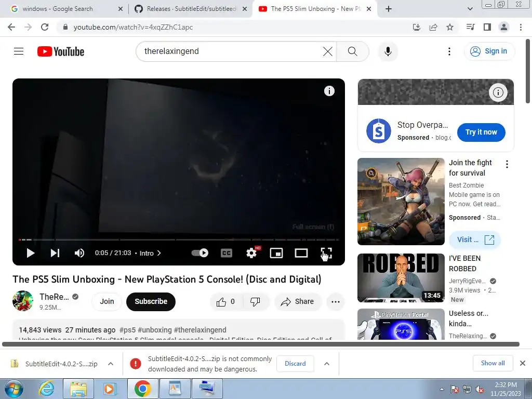The image size is (532, 399).
Task: Share this page from address bar
Action: [433, 27]
